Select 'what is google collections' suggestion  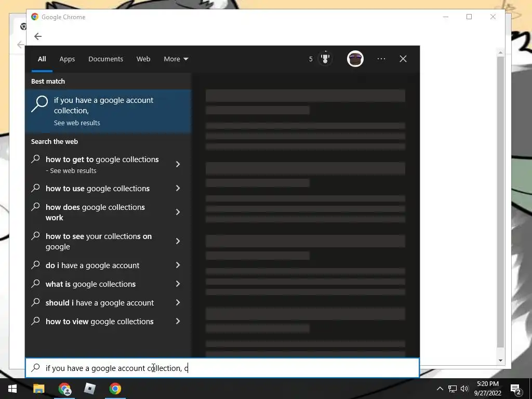coord(90,284)
